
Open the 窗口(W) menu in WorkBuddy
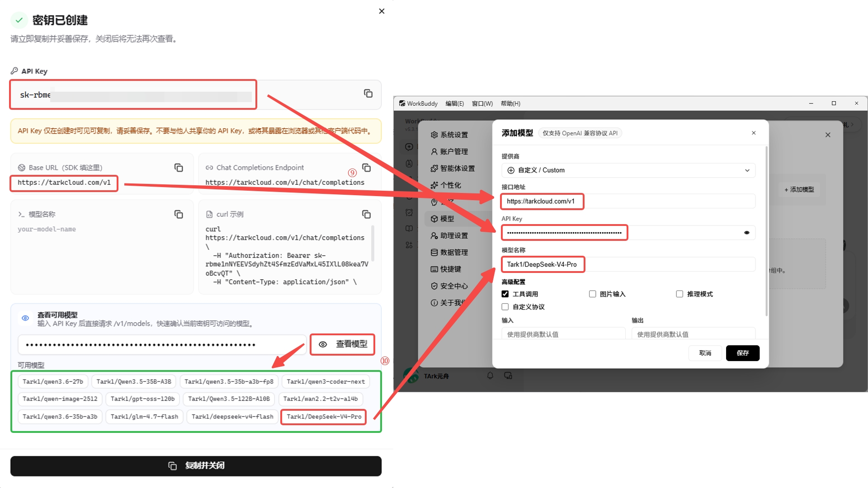(x=482, y=103)
